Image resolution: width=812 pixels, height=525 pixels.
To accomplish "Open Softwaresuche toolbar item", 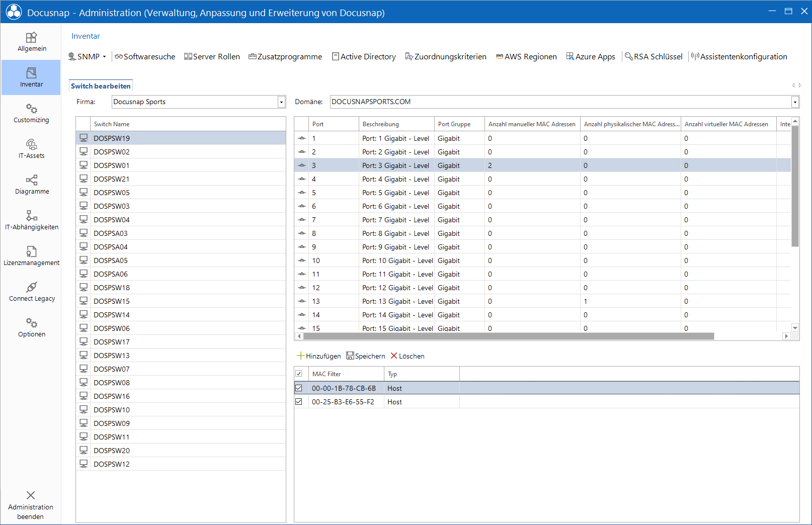I will click(x=145, y=57).
